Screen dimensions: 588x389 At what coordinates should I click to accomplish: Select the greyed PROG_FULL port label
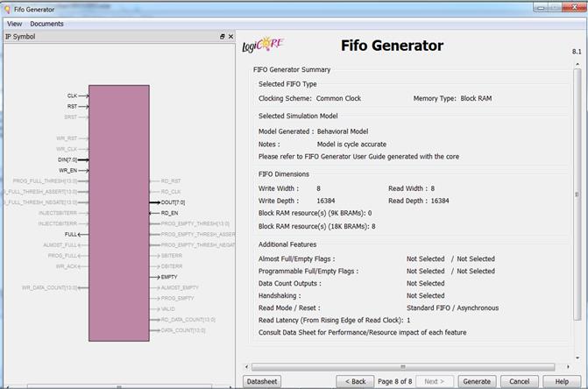coord(62,256)
